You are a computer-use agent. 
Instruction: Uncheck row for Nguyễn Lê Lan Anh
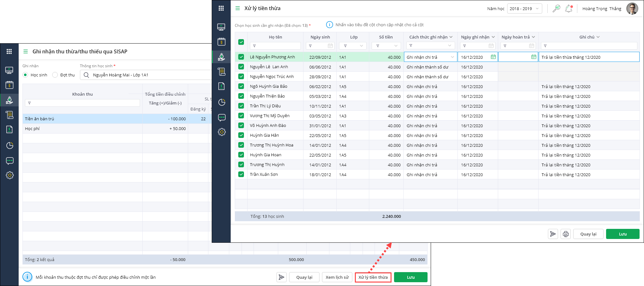pos(241,67)
